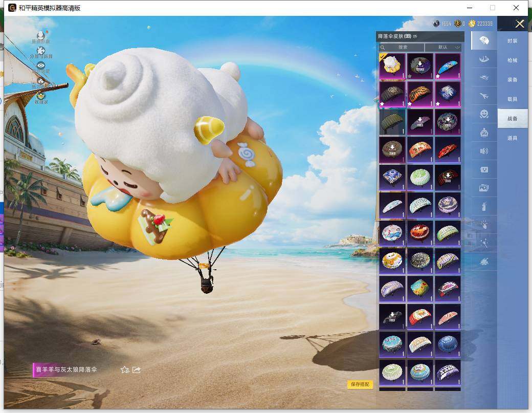The height and width of the screenshot is (413, 532).
Task: Select the black parachute with gold emblem thumbnail
Action: tap(392, 94)
